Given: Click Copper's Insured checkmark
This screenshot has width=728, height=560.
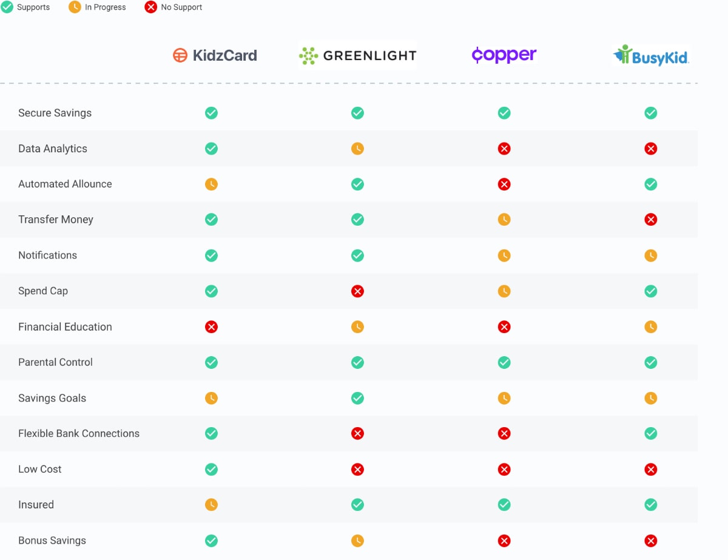Looking at the screenshot, I should tap(504, 505).
